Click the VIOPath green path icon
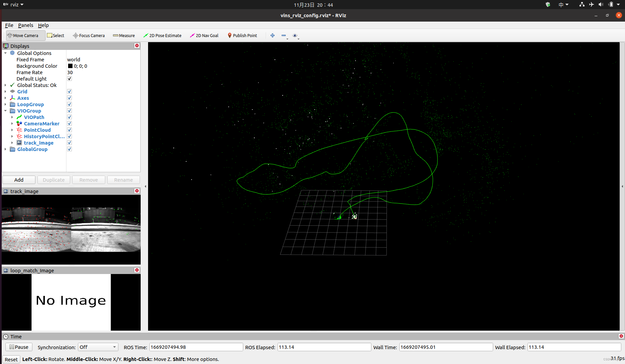625x364 pixels. click(x=19, y=117)
